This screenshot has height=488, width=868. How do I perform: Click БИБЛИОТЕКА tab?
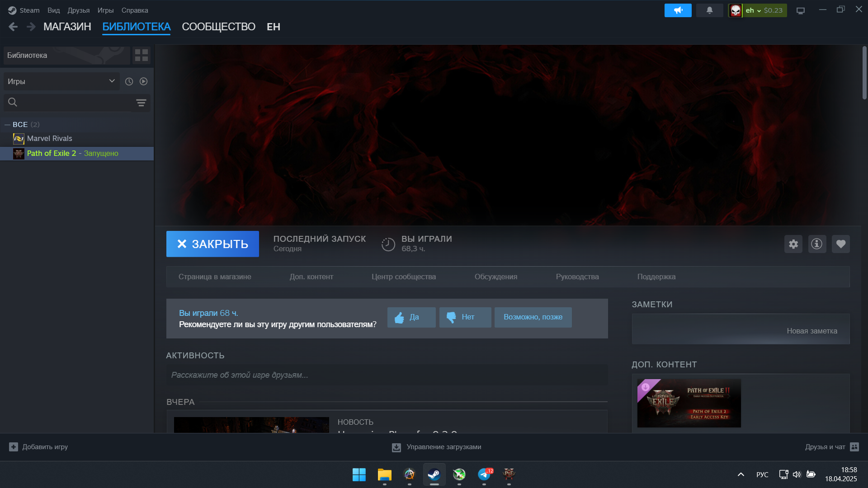point(136,27)
